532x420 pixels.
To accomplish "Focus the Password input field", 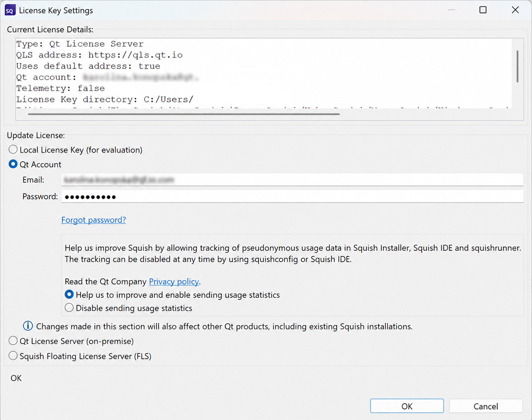I will (x=292, y=196).
